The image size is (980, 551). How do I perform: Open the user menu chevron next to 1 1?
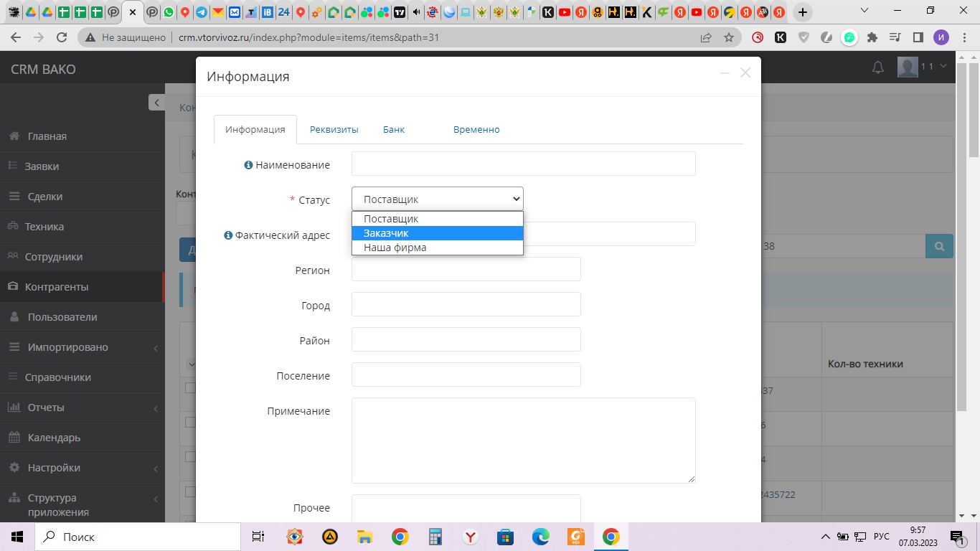coord(943,67)
